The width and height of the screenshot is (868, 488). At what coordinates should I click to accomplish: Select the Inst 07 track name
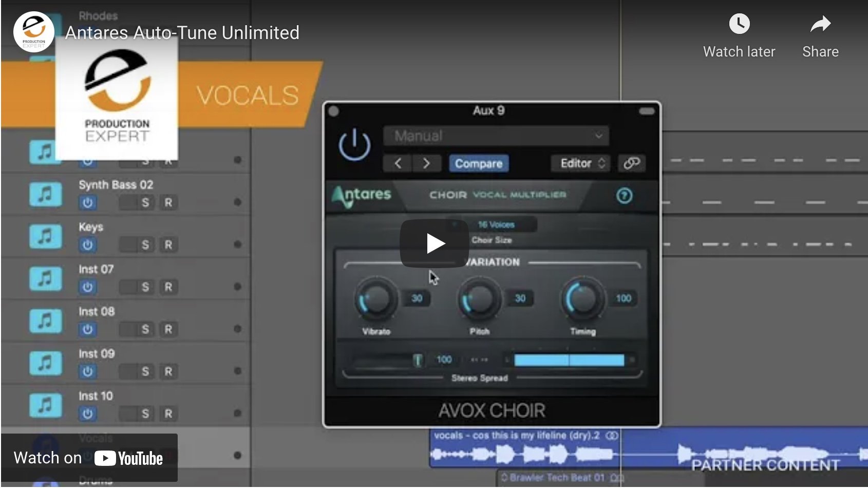[96, 269]
